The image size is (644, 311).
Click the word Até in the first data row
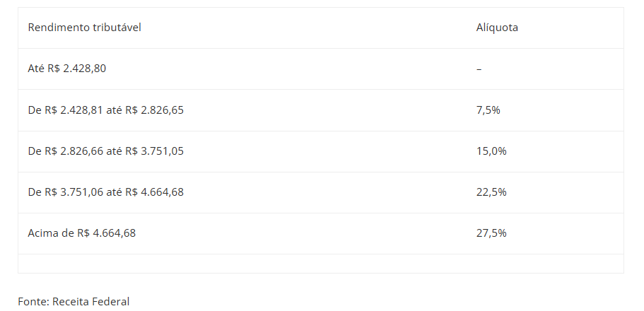(36, 69)
